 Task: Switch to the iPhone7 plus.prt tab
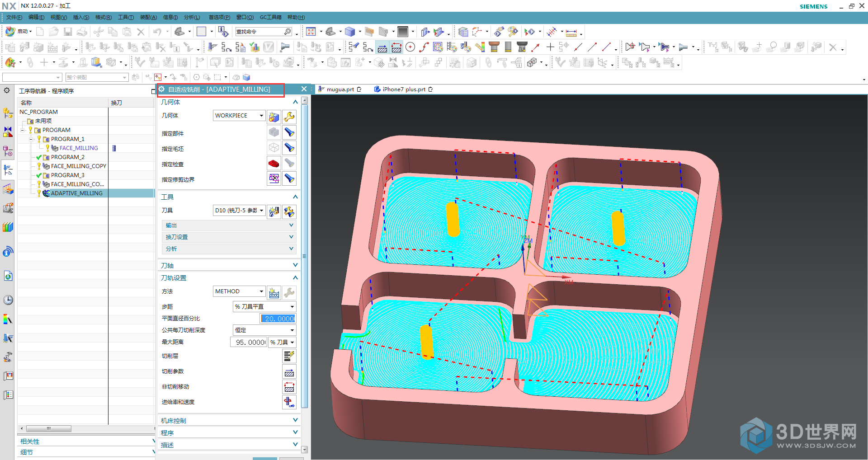[x=404, y=89]
